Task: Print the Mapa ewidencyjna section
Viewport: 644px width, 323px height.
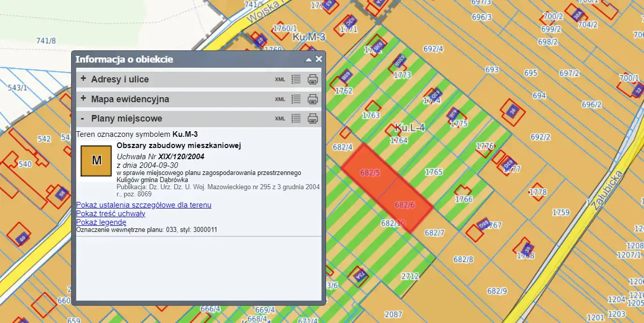Action: [313, 99]
